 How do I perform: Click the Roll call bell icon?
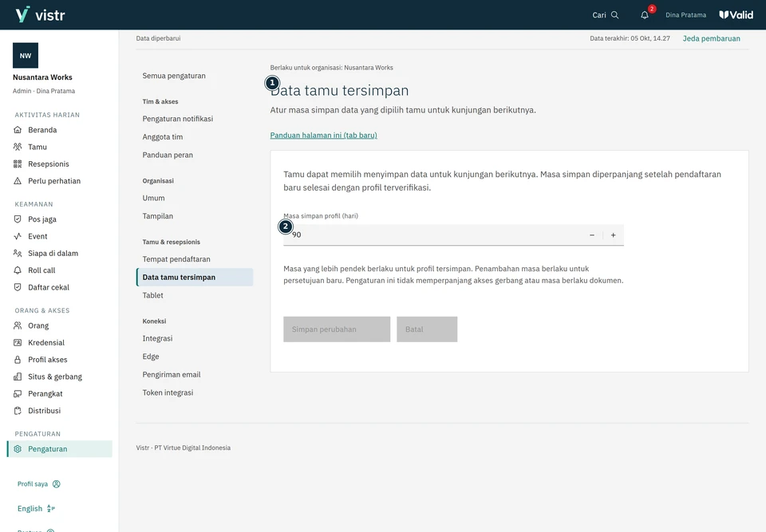pyautogui.click(x=18, y=270)
